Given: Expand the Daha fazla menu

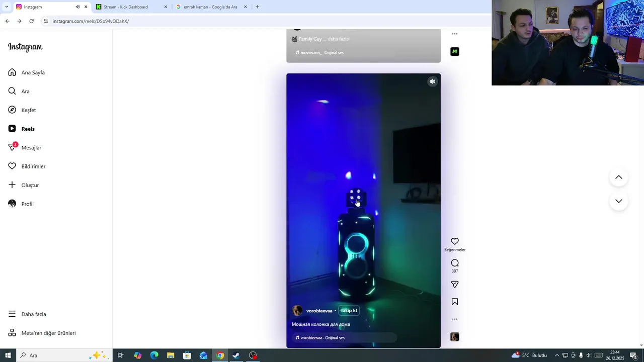Looking at the screenshot, I should (x=27, y=314).
